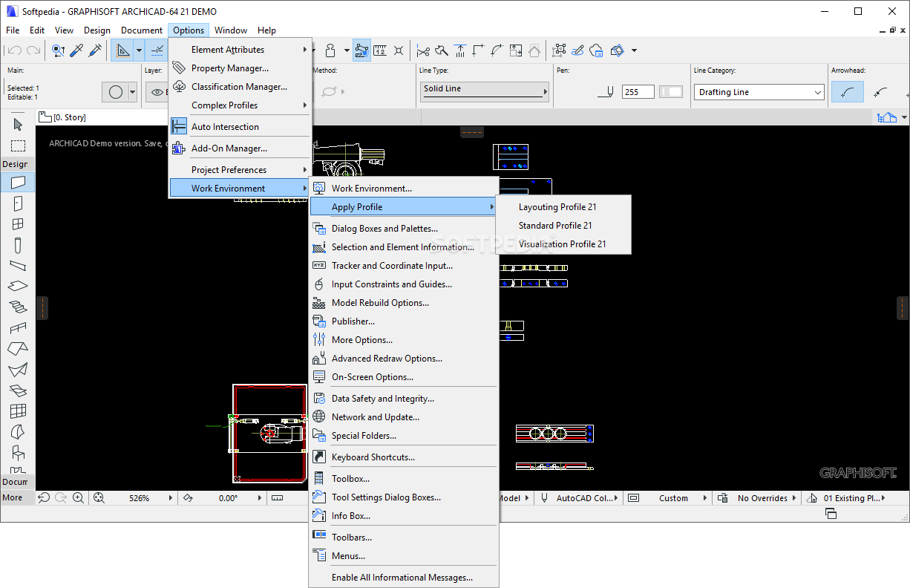Open the Window menu
Screen dimensions: 910x588
point(231,30)
